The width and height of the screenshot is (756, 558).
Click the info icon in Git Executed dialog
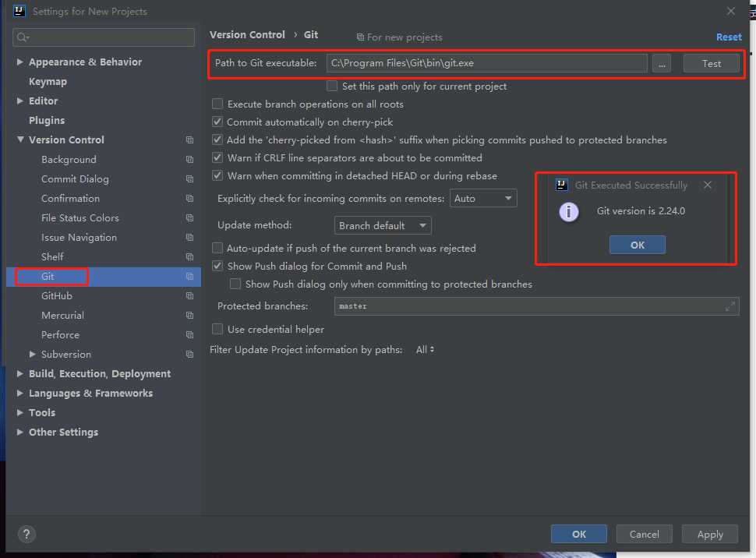pyautogui.click(x=569, y=212)
